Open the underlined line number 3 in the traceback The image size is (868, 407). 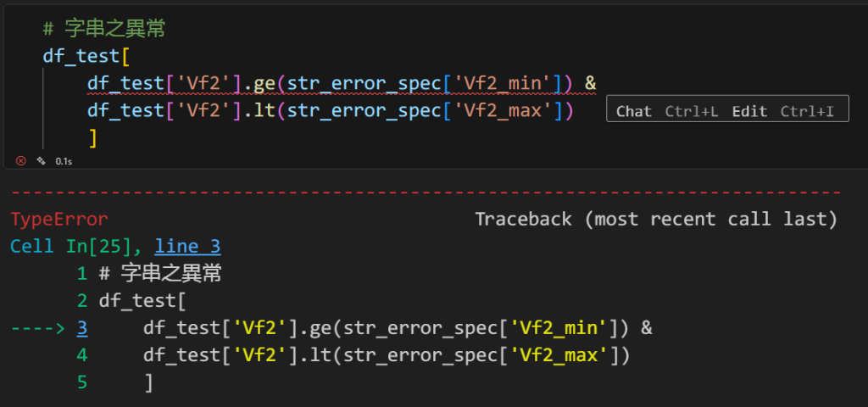[82, 328]
